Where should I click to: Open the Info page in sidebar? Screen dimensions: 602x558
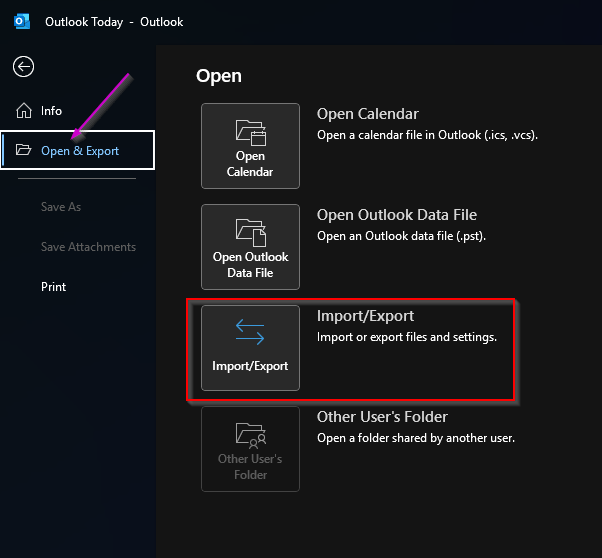pyautogui.click(x=51, y=111)
